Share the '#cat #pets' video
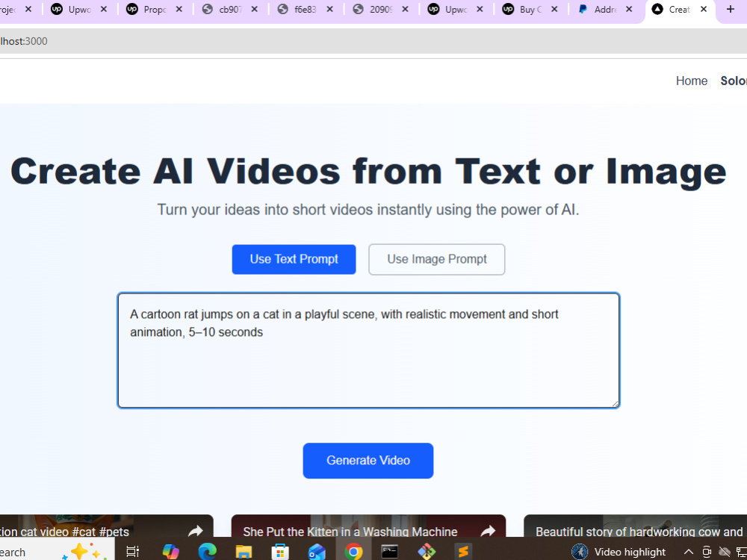Viewport: 747px width, 560px height. [x=195, y=531]
